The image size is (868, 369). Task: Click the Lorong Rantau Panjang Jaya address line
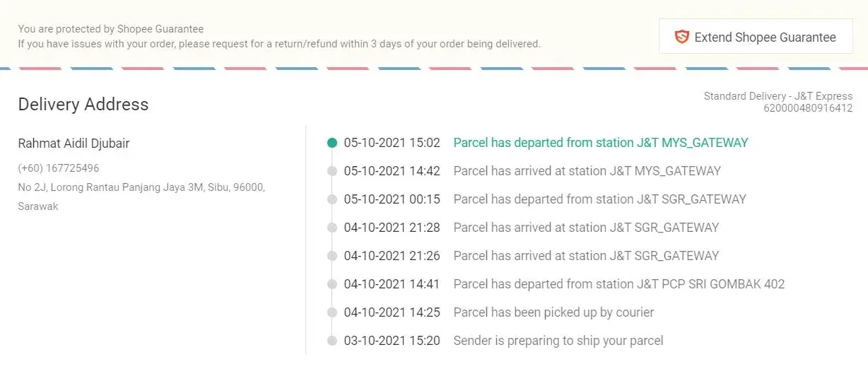pos(141,187)
